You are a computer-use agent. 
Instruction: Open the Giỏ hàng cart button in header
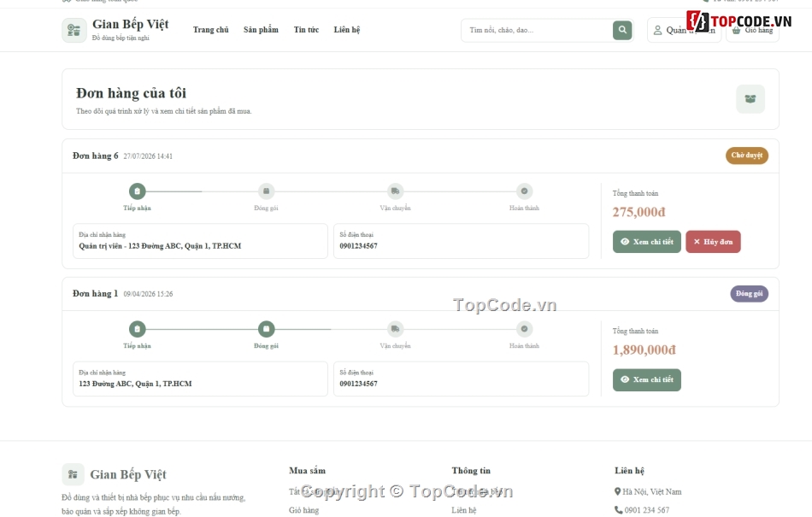coord(752,30)
